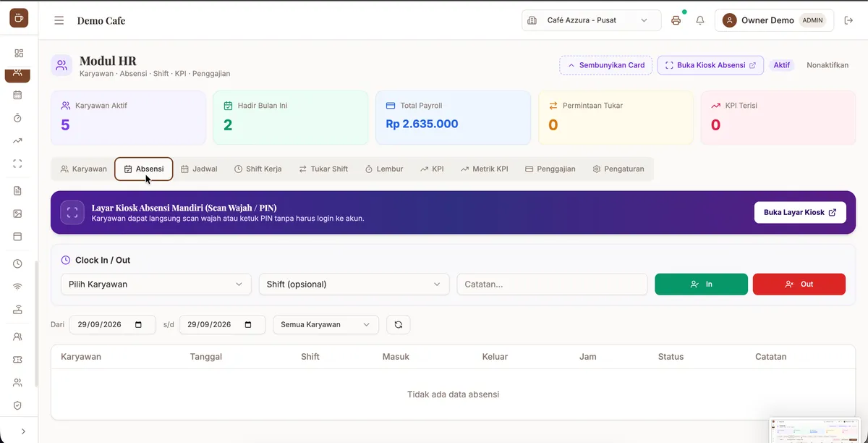868x443 pixels.
Task: Open the scan-frame icon in the sidebar
Action: tap(18, 164)
